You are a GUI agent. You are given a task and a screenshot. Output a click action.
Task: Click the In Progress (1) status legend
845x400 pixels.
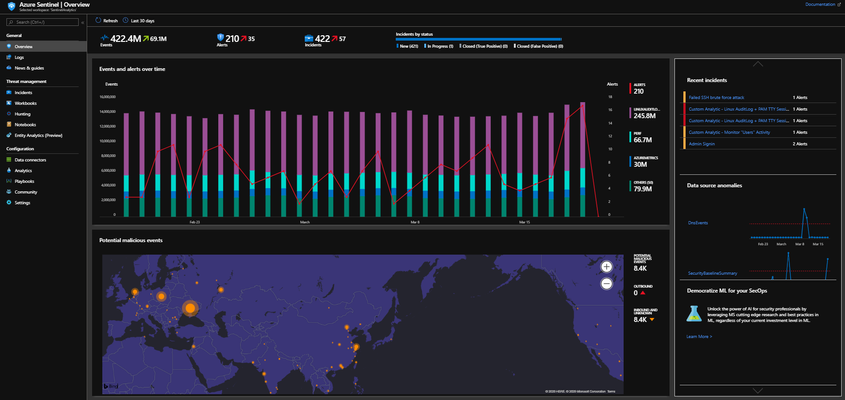coord(439,46)
